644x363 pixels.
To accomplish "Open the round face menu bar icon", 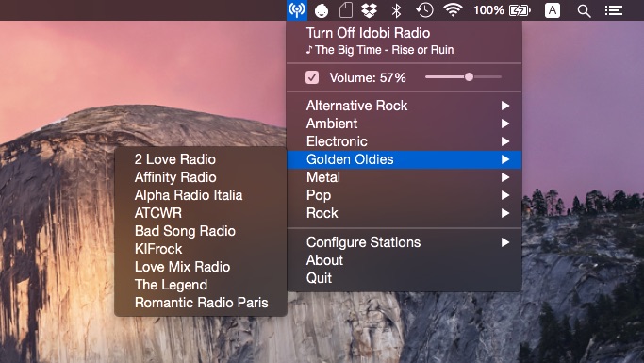I will pos(322,10).
